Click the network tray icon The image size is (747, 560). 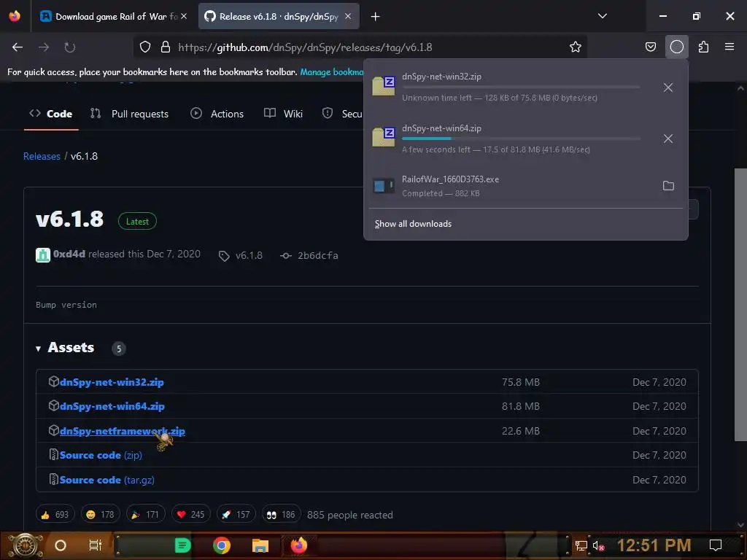(581, 545)
